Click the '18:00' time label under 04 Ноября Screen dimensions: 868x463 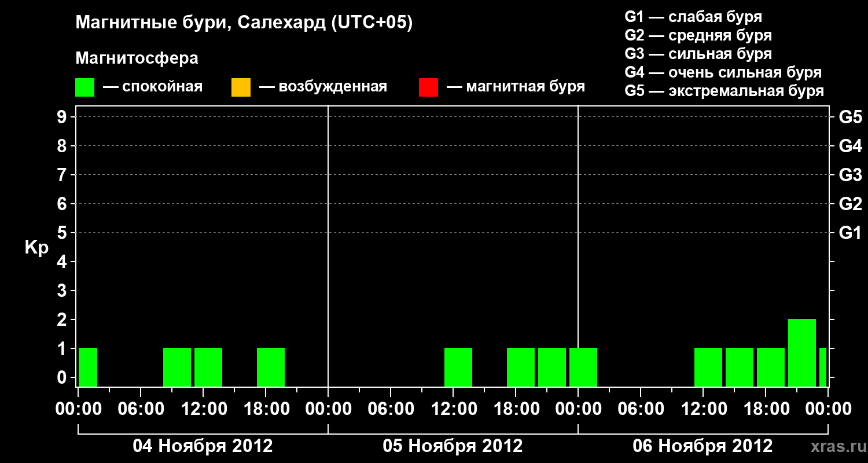pos(266,409)
